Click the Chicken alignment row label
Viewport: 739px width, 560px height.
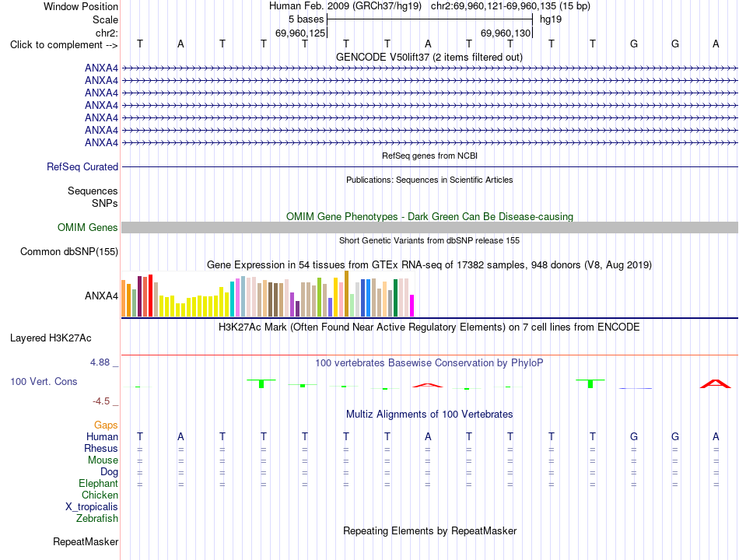[100, 495]
